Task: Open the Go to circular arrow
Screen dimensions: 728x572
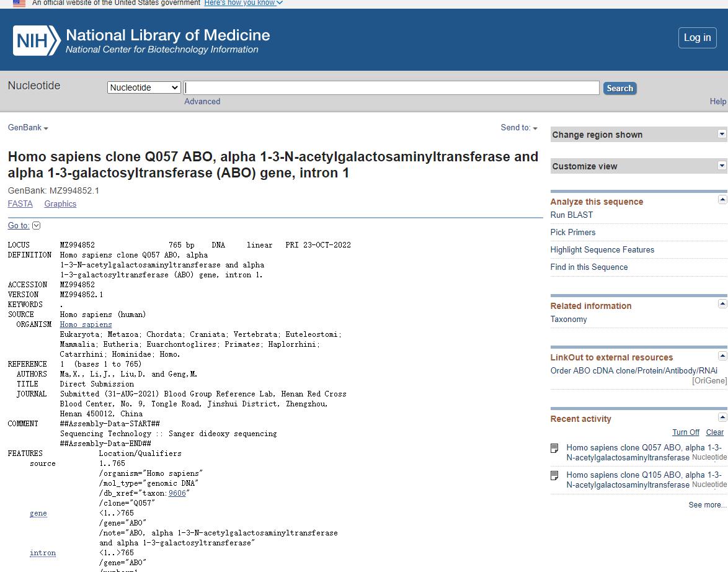Action: [36, 225]
